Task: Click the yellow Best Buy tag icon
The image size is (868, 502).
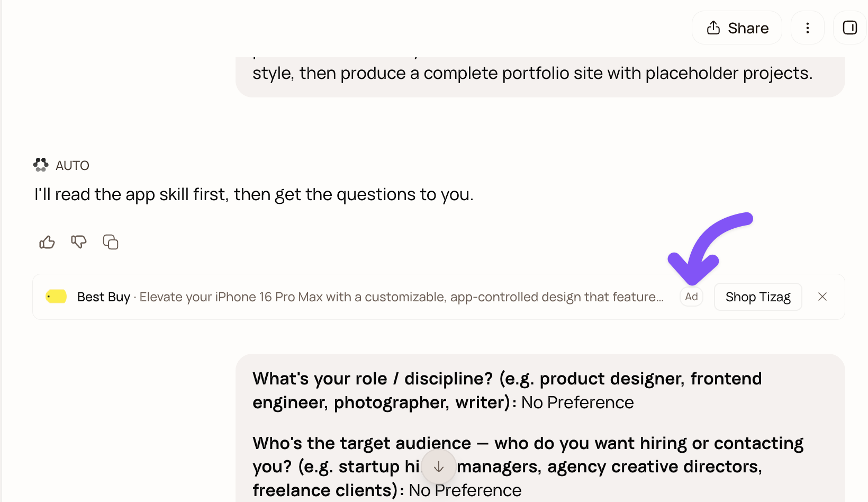Action: click(56, 297)
